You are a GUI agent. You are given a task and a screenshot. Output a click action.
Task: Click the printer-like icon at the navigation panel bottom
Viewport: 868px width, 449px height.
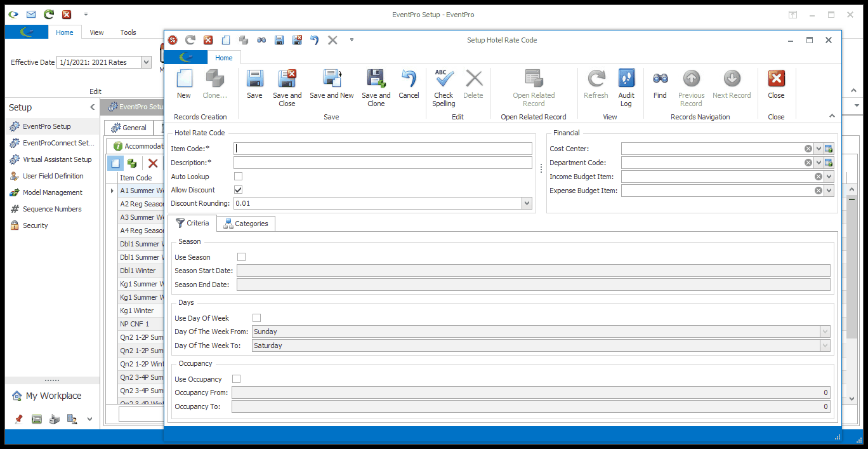pyautogui.click(x=37, y=419)
